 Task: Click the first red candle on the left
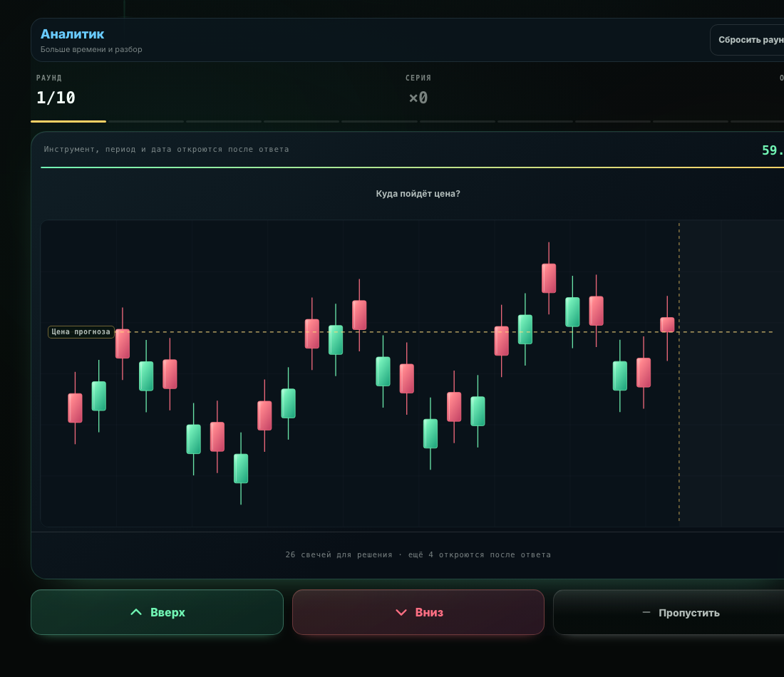75,408
